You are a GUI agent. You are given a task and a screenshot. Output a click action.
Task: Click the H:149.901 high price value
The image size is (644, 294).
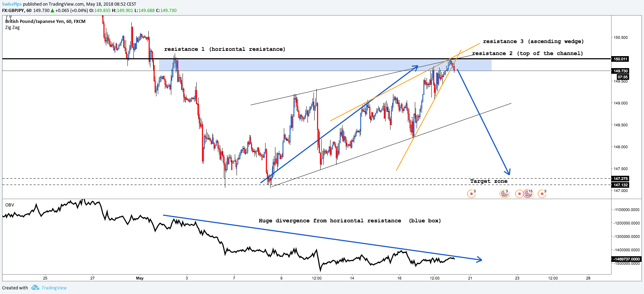123,11
